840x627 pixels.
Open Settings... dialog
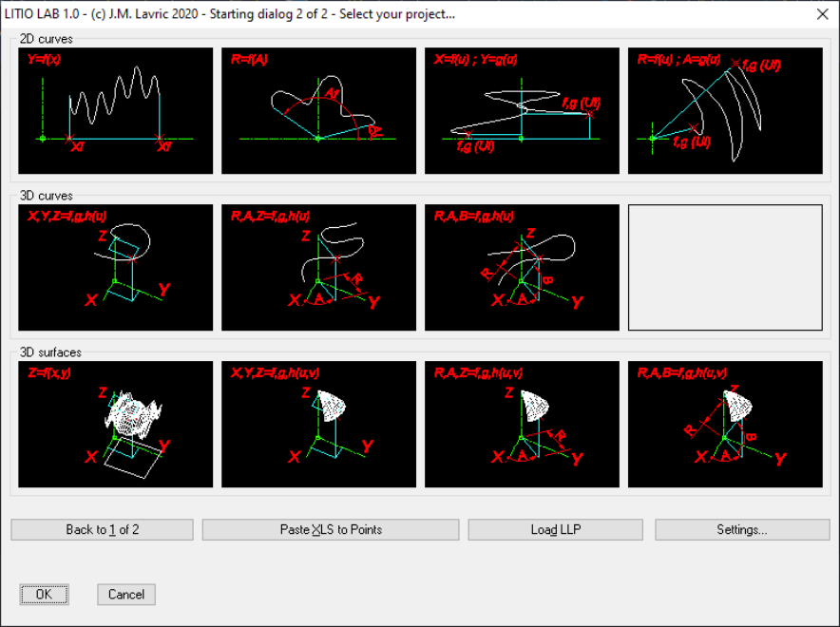[742, 529]
